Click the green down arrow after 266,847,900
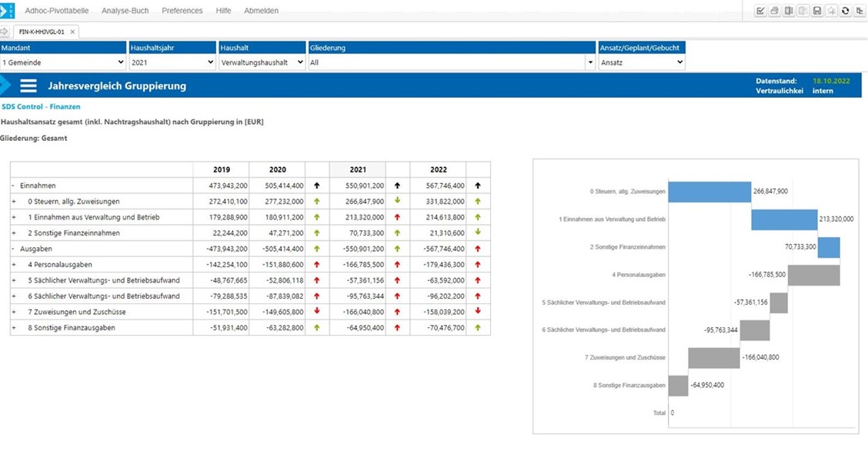This screenshot has height=455, width=868. (x=397, y=201)
